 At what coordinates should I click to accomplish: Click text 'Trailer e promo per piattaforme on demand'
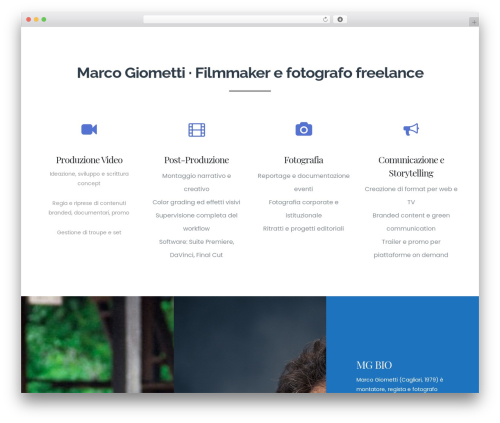(411, 248)
